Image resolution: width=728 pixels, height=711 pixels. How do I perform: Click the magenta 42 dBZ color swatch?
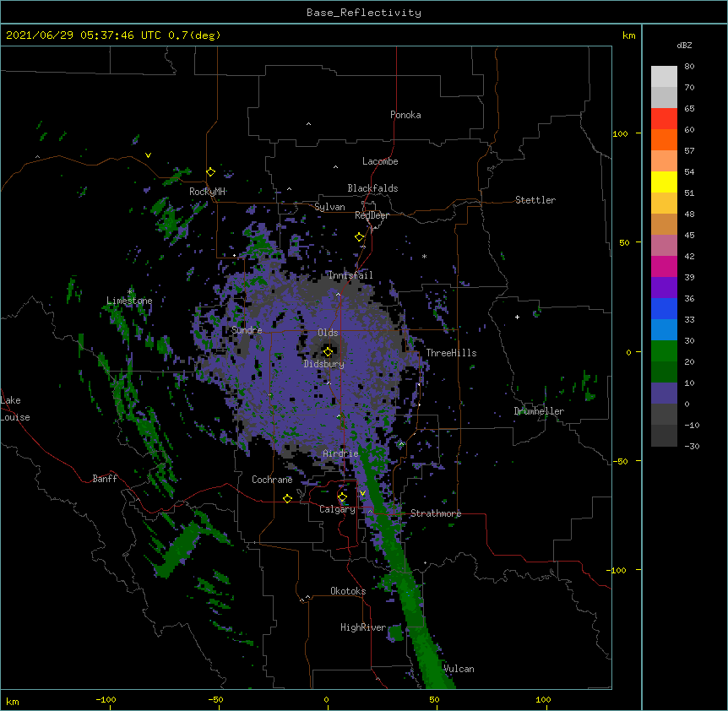click(664, 266)
